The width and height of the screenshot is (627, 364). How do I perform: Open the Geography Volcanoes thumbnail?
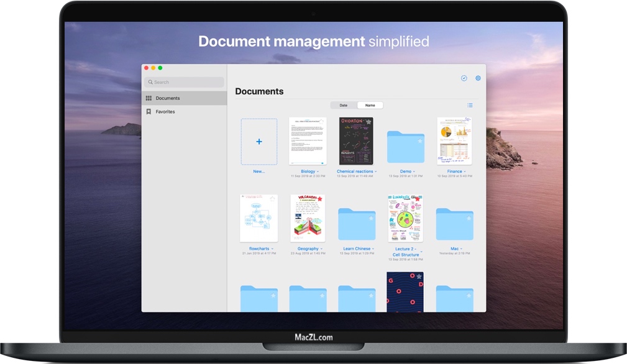308,218
